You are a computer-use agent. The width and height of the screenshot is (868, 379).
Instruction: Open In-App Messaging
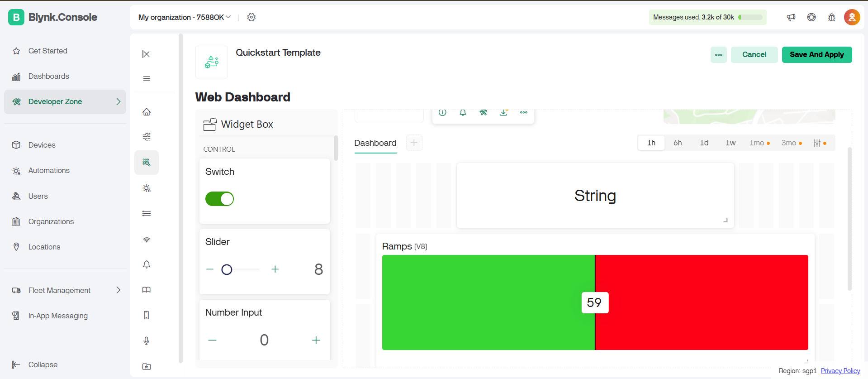click(65, 316)
